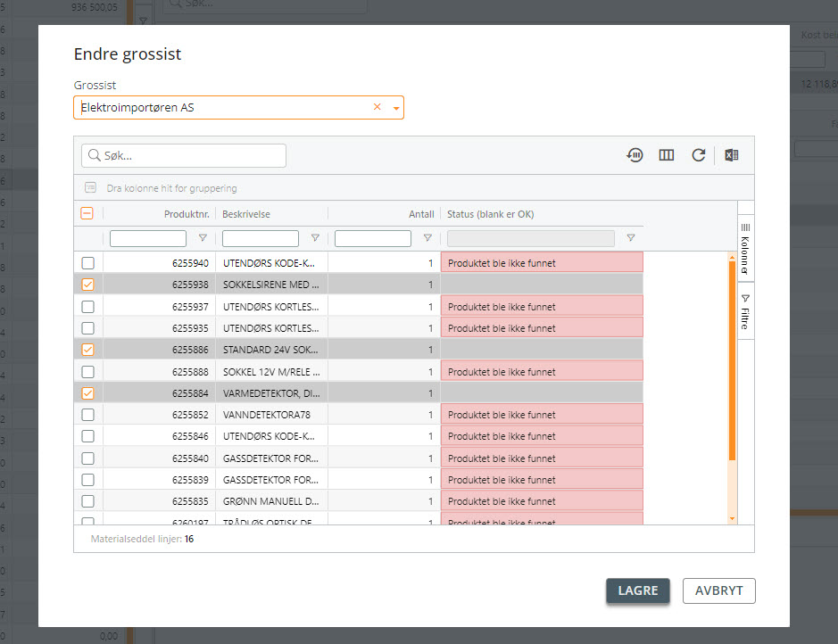Click the status cell of product 6255940
Viewport: 838px width, 644px height.
(x=542, y=263)
